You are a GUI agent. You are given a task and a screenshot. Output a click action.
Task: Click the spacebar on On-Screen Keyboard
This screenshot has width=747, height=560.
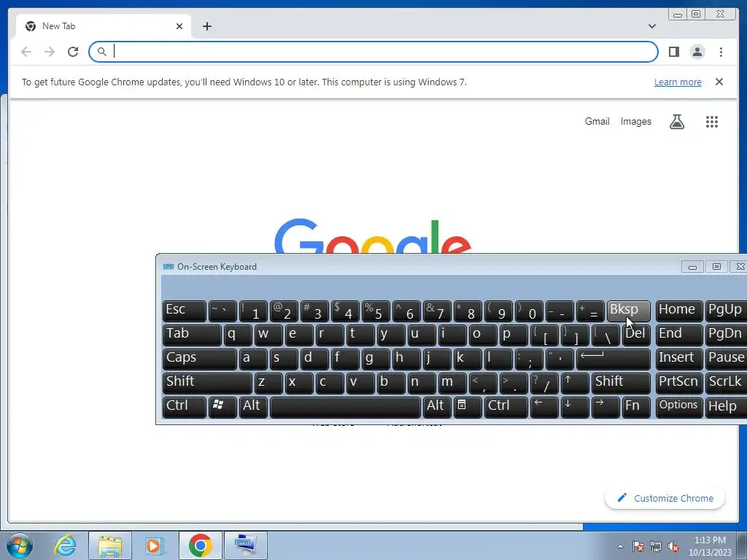point(345,408)
